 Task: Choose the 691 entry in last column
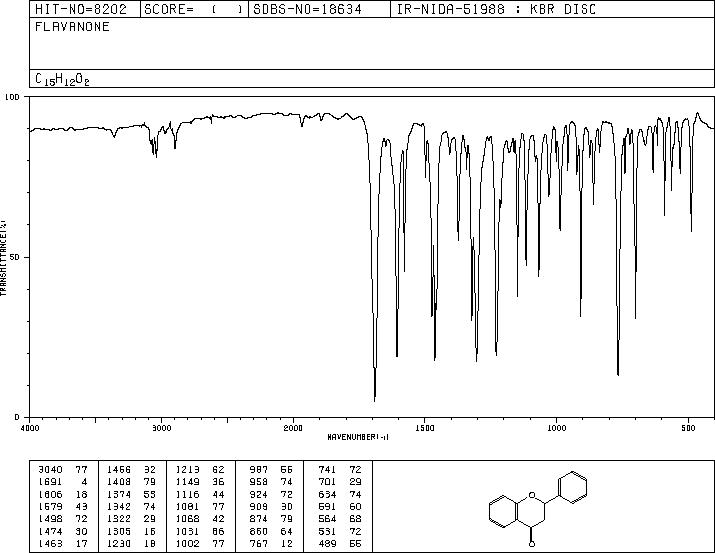(340, 506)
